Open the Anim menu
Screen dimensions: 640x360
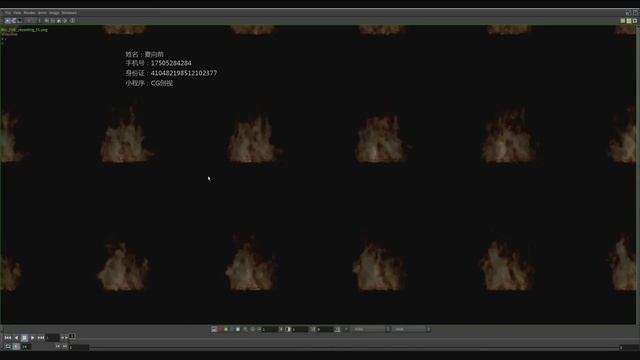click(42, 13)
